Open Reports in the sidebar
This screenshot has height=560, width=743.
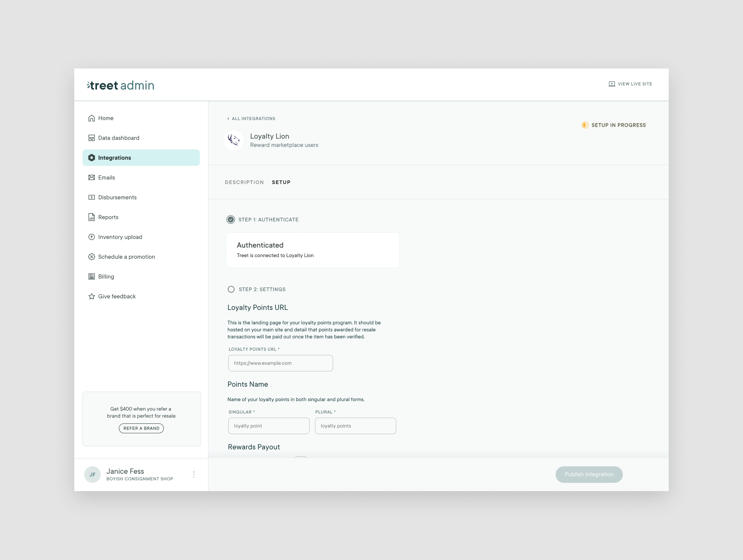point(141,217)
